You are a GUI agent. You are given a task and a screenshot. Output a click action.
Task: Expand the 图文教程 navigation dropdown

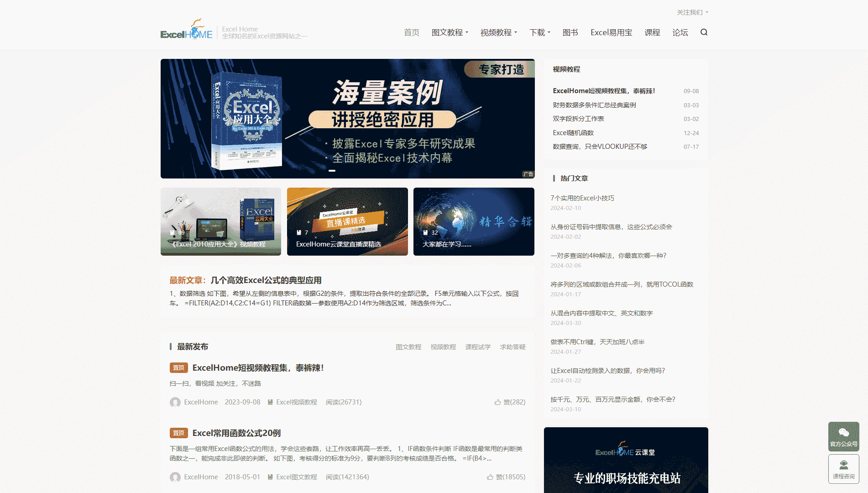click(450, 32)
